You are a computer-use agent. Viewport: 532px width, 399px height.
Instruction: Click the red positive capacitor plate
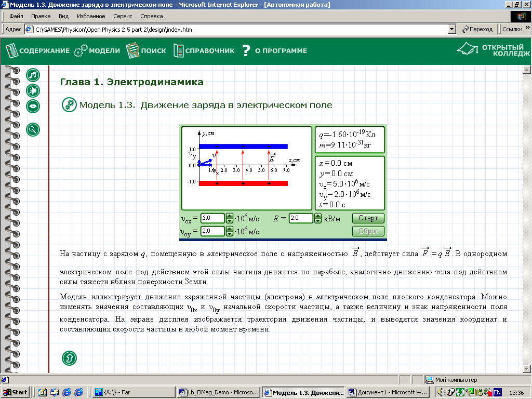click(243, 183)
